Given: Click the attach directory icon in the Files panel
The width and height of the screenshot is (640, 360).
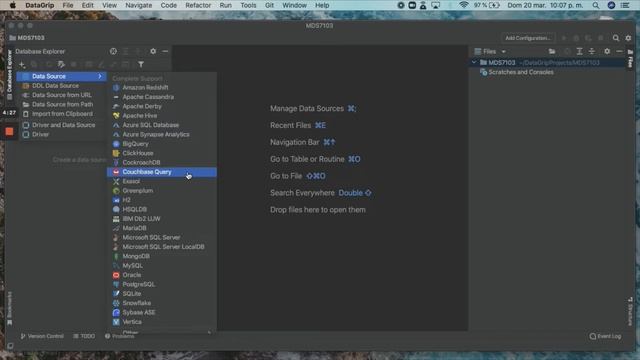Looking at the screenshot, I should point(552,51).
